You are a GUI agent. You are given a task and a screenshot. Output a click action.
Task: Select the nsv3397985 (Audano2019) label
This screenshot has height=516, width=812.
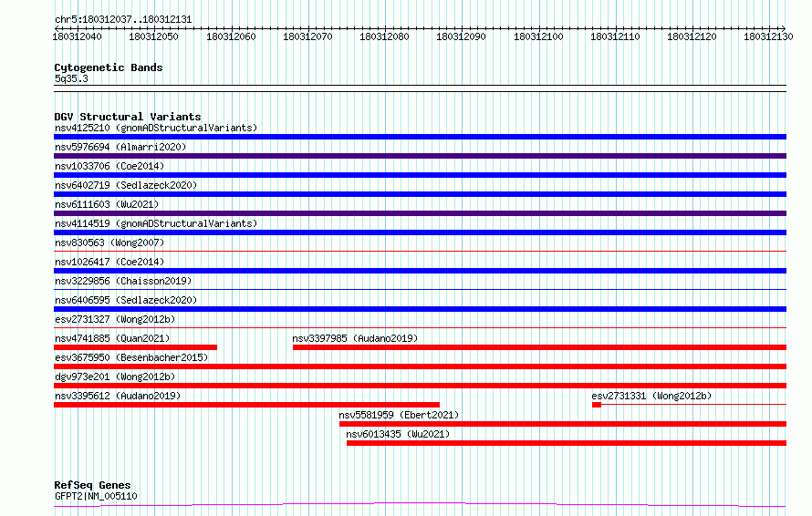[x=355, y=338]
